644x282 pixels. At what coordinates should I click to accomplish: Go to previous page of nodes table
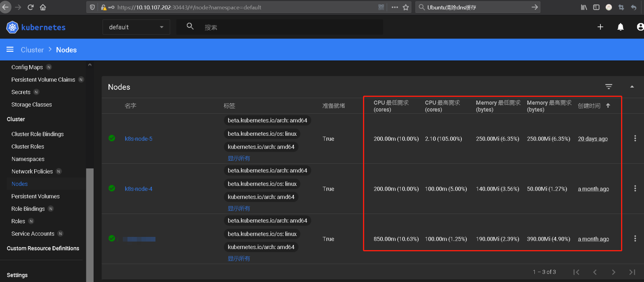595,272
